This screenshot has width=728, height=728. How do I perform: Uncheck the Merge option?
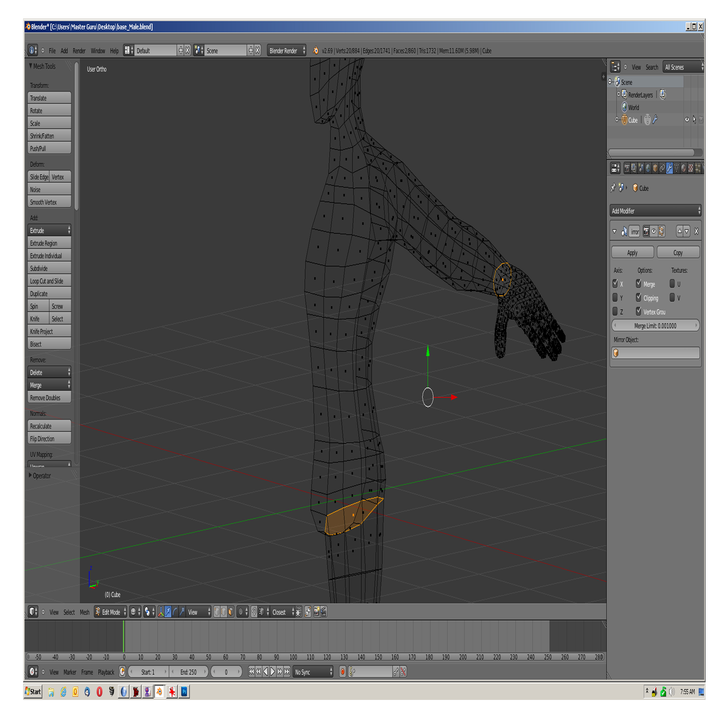(639, 283)
